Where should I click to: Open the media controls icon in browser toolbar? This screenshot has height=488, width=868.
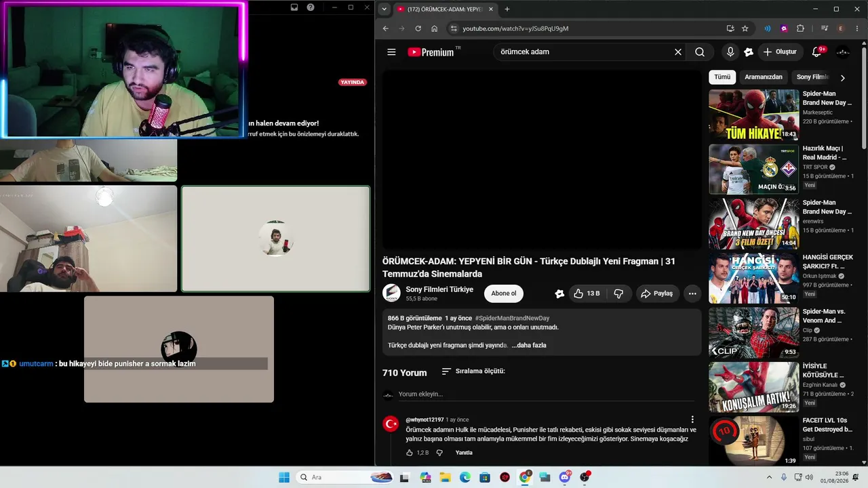[825, 28]
